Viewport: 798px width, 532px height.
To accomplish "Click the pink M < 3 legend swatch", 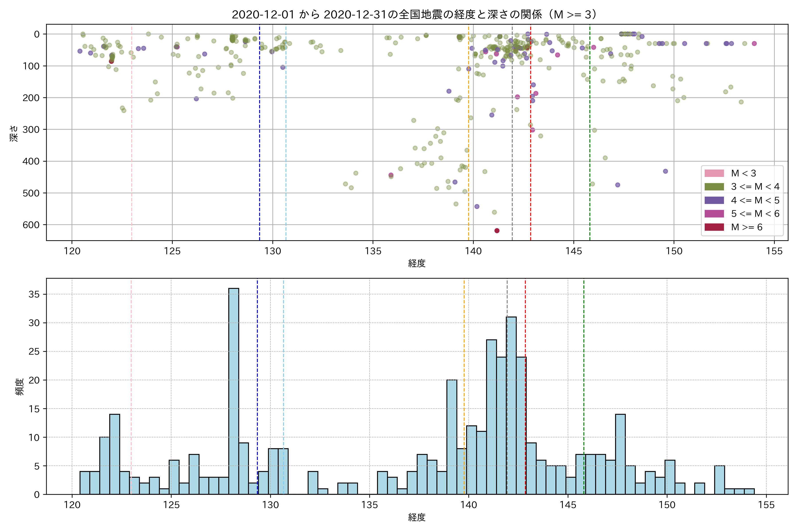I will tap(714, 173).
